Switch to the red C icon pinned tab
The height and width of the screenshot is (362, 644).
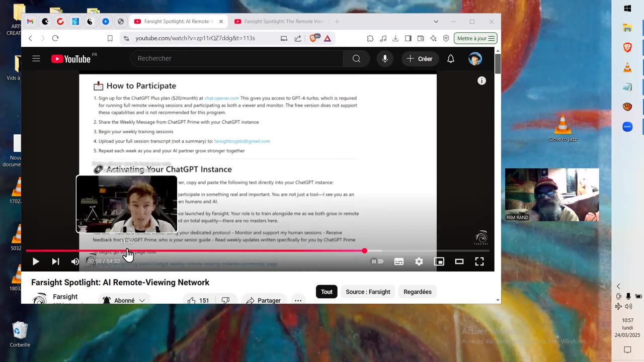pos(60,22)
